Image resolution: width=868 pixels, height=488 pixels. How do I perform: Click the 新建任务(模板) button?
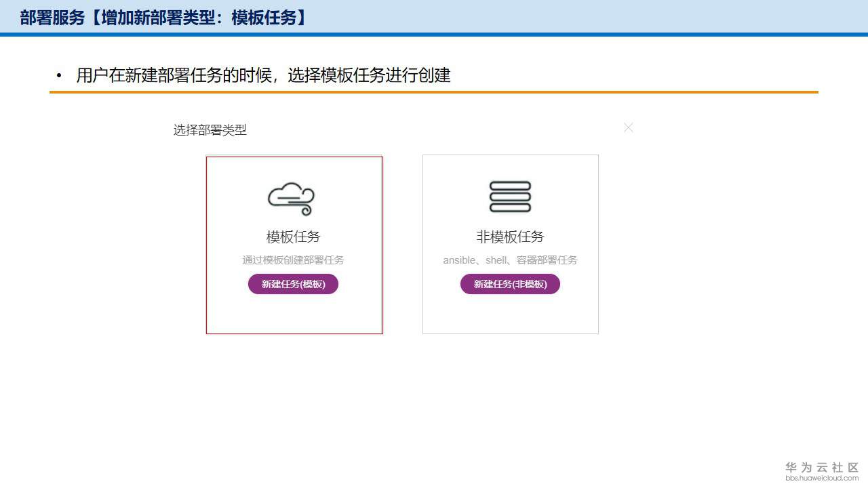tap(293, 284)
